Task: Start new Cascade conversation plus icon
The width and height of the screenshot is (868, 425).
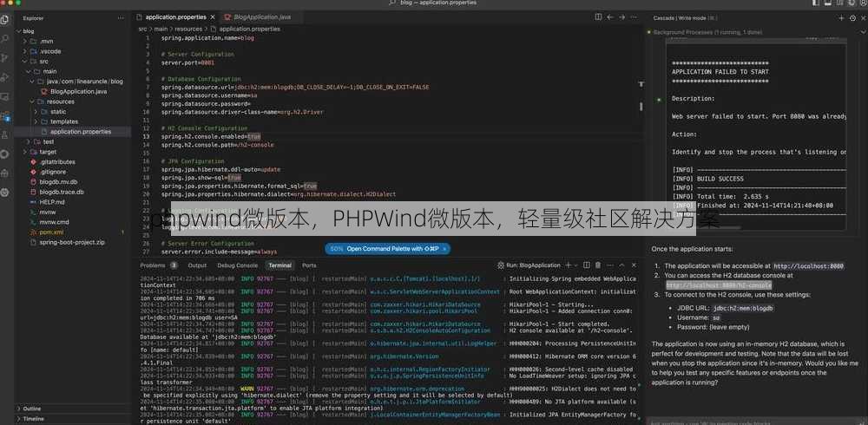Action: pyautogui.click(x=841, y=17)
